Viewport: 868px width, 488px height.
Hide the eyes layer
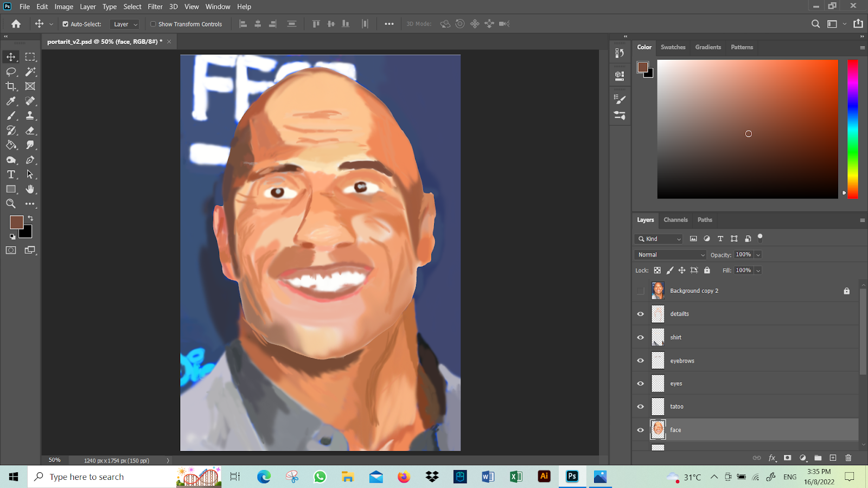coord(641,383)
